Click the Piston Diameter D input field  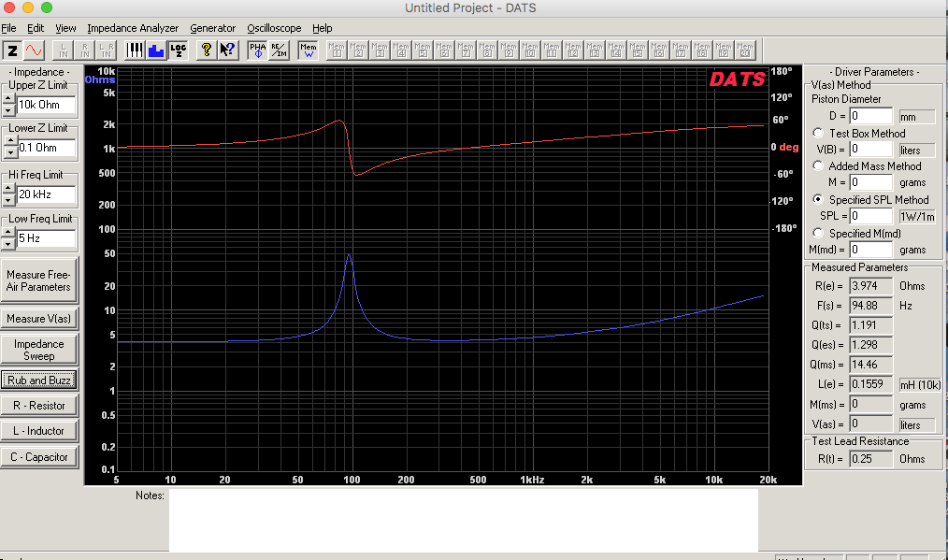(x=871, y=116)
